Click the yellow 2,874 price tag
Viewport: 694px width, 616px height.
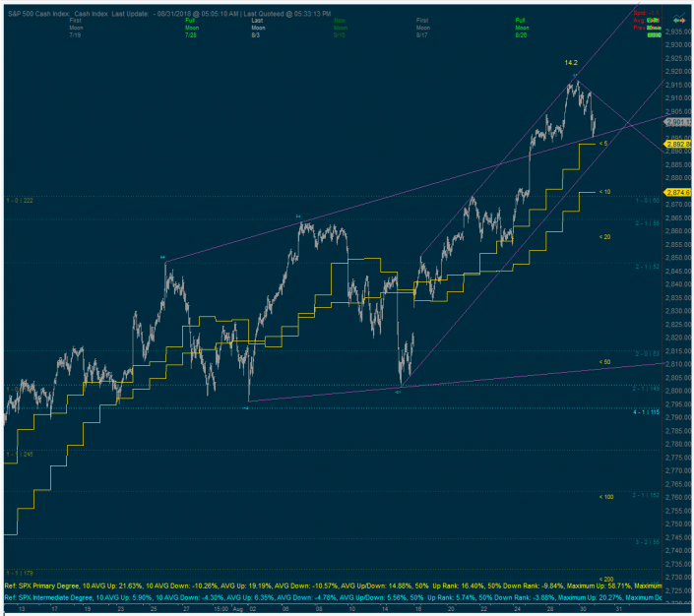coord(677,192)
